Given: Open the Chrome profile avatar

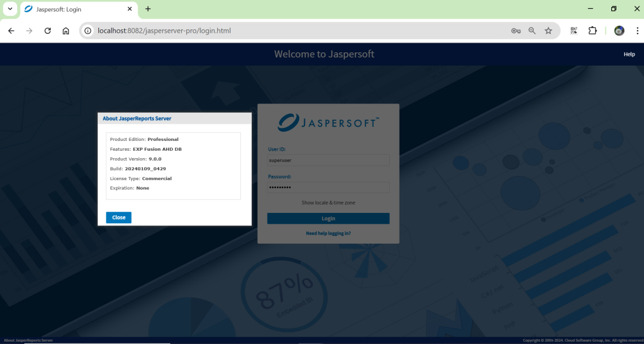Looking at the screenshot, I should [x=619, y=31].
